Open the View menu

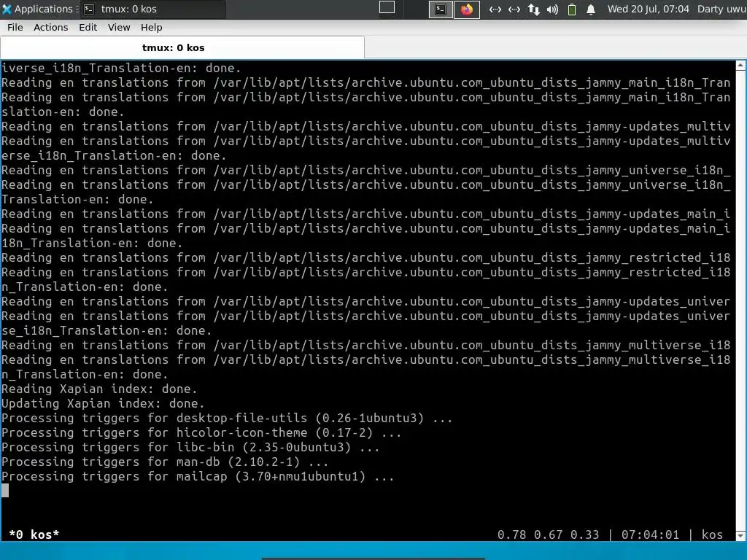pos(119,28)
